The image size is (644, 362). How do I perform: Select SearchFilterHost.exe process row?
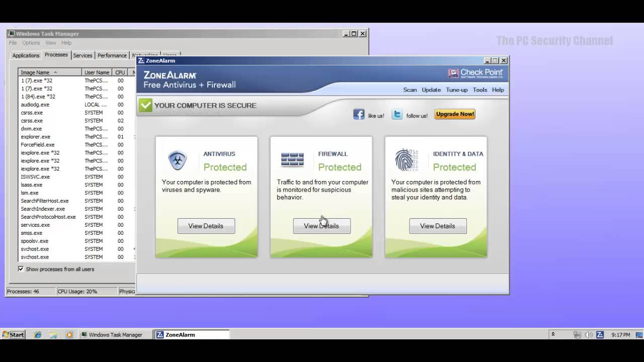(76, 201)
